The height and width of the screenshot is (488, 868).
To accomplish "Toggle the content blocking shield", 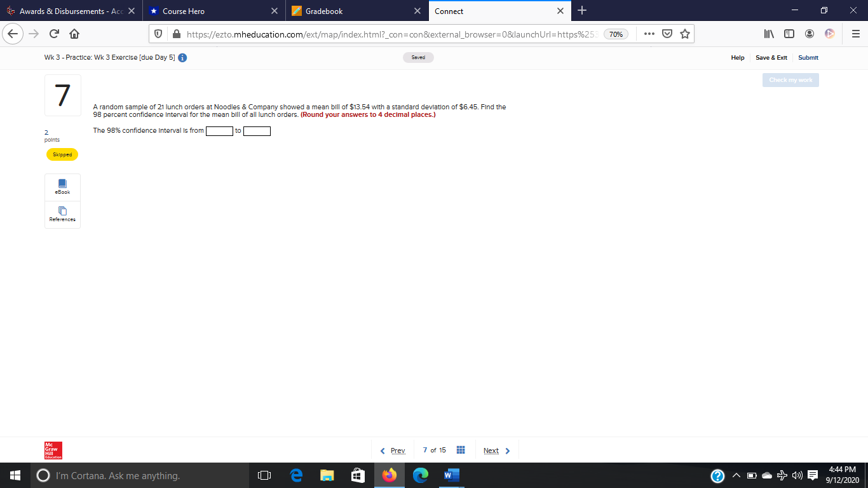I will tap(158, 34).
